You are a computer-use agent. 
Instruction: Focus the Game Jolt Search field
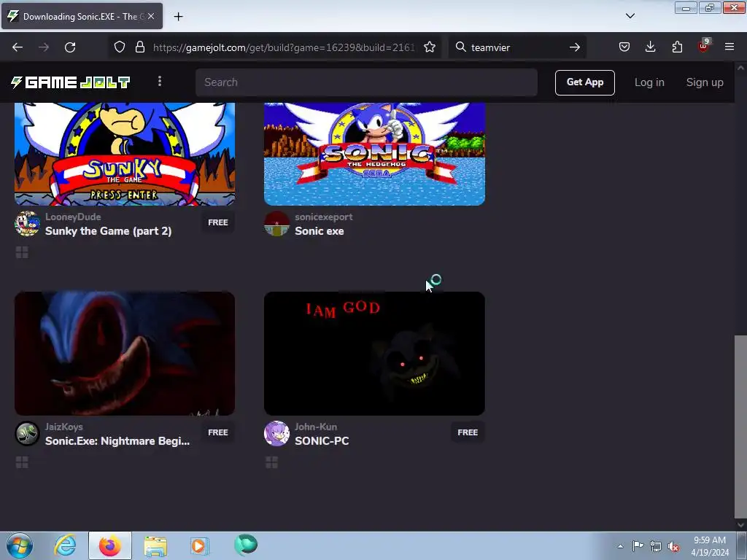click(366, 82)
